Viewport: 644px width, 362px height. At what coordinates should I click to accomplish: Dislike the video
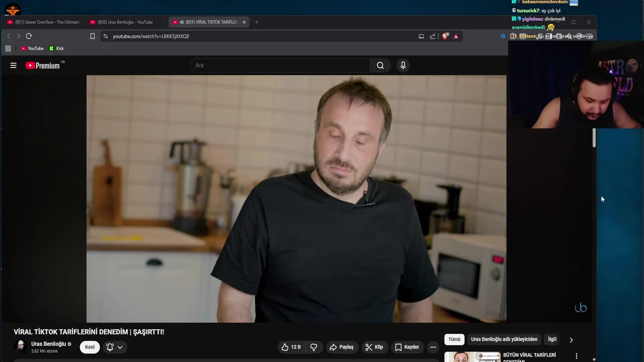pos(313,347)
